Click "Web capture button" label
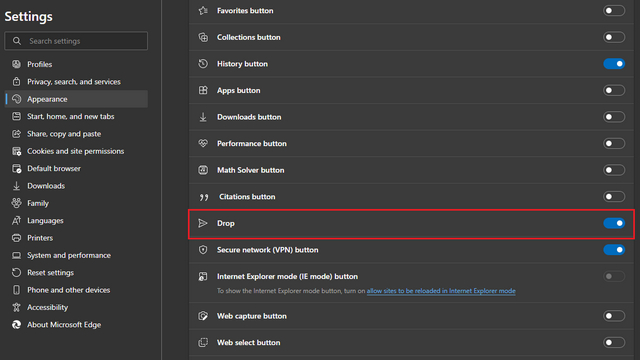640x360 pixels. tap(252, 316)
